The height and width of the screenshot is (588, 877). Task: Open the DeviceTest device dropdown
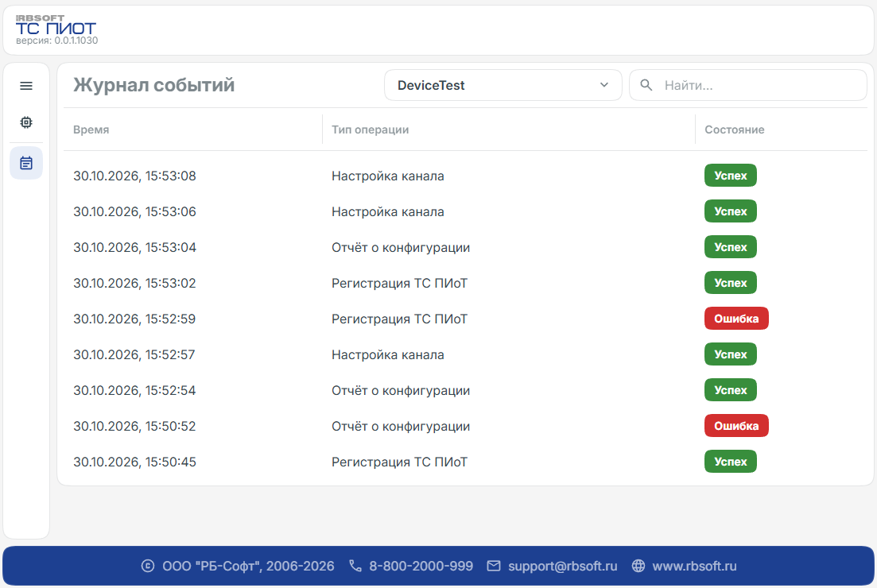[x=503, y=85]
